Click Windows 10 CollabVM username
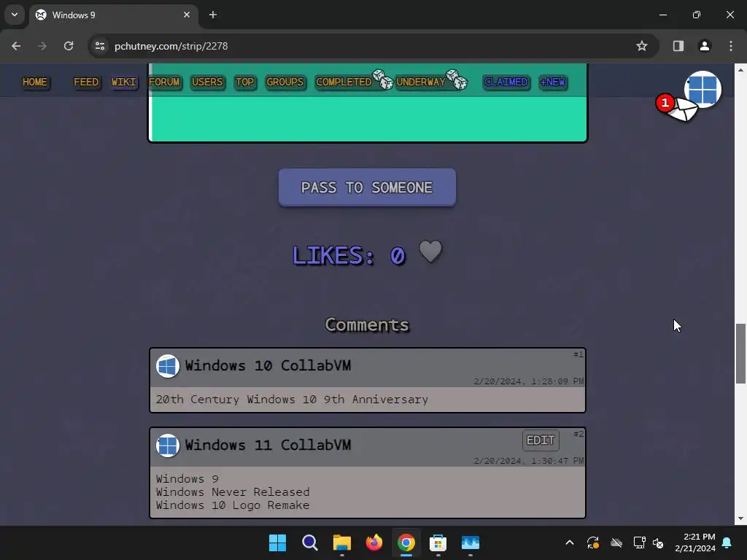The width and height of the screenshot is (747, 560). 268,366
